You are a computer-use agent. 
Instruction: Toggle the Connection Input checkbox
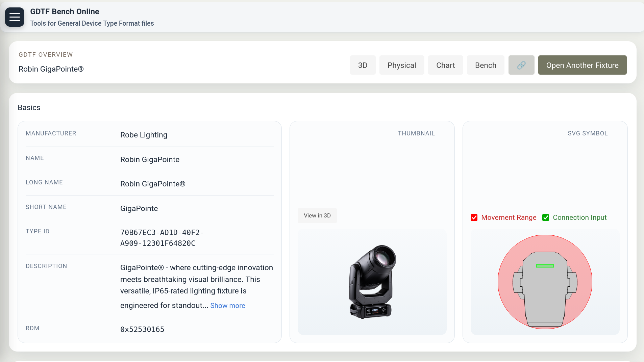[x=545, y=217]
